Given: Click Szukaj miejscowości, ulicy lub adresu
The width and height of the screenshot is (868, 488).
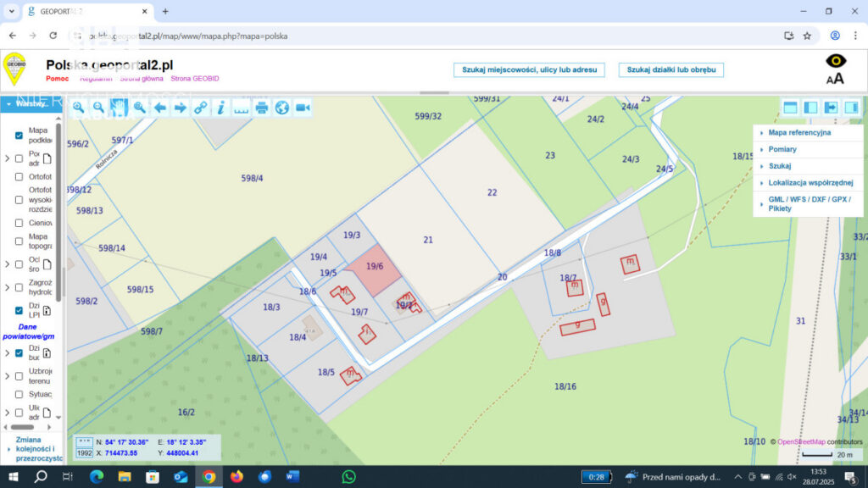Looking at the screenshot, I should click(530, 69).
